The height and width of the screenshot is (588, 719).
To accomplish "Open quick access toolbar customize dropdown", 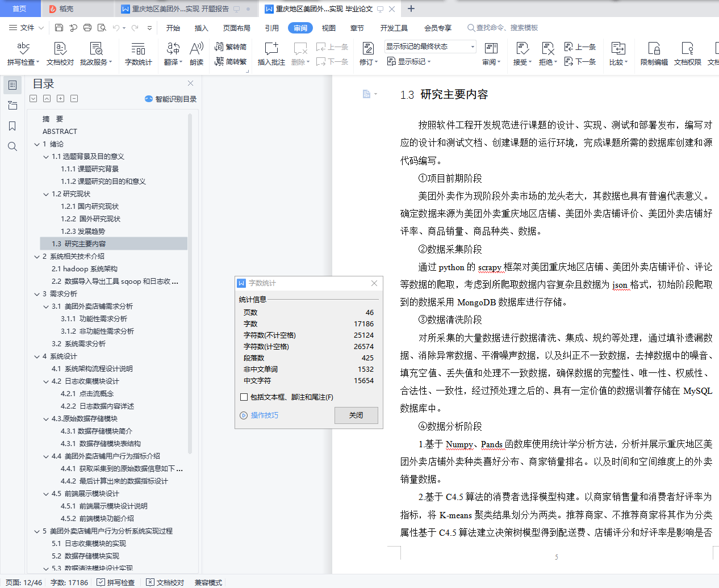I will coord(149,27).
